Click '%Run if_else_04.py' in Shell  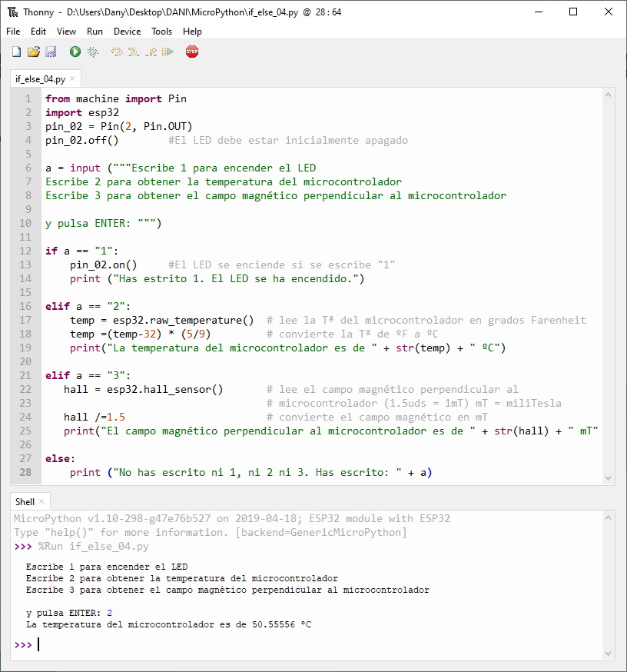pyautogui.click(x=94, y=547)
